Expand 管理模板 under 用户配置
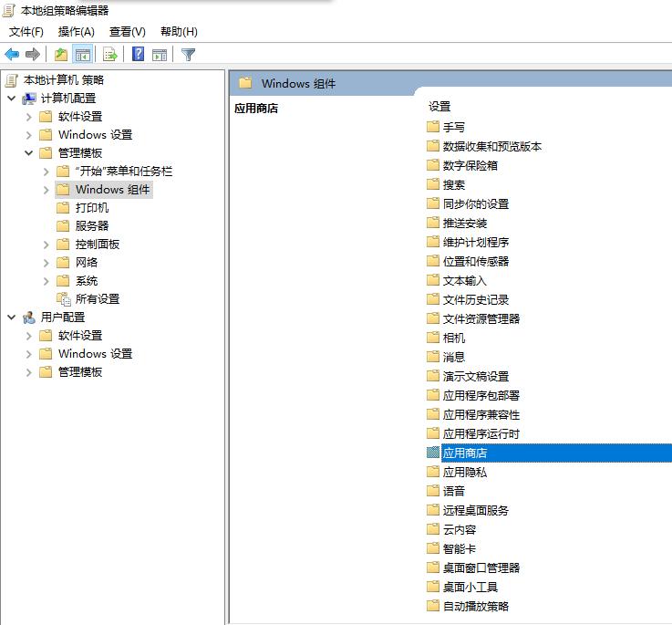 coord(29,372)
